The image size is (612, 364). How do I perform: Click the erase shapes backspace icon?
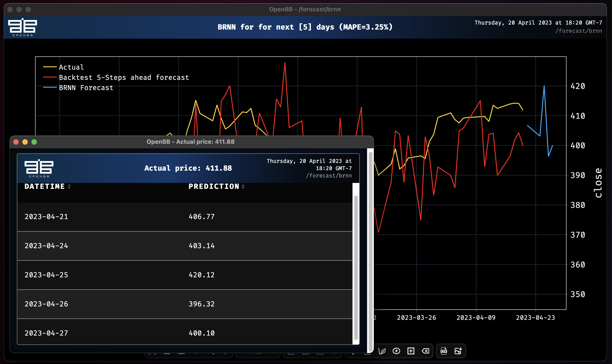click(426, 351)
